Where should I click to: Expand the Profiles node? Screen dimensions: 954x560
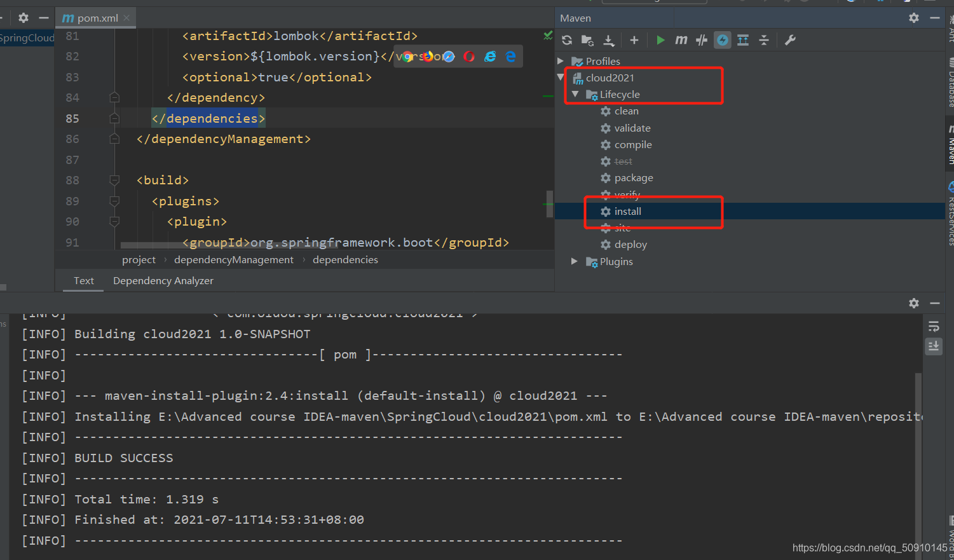point(561,61)
